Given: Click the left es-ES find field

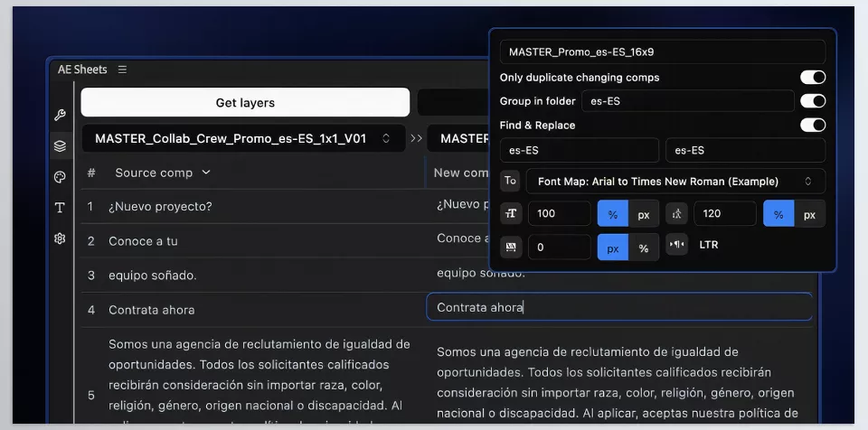Looking at the screenshot, I should [580, 150].
